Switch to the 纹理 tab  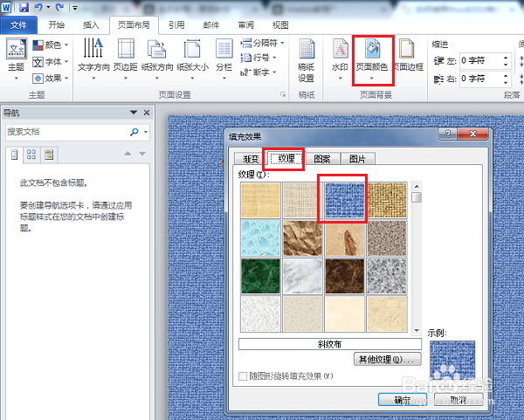pyautogui.click(x=286, y=158)
